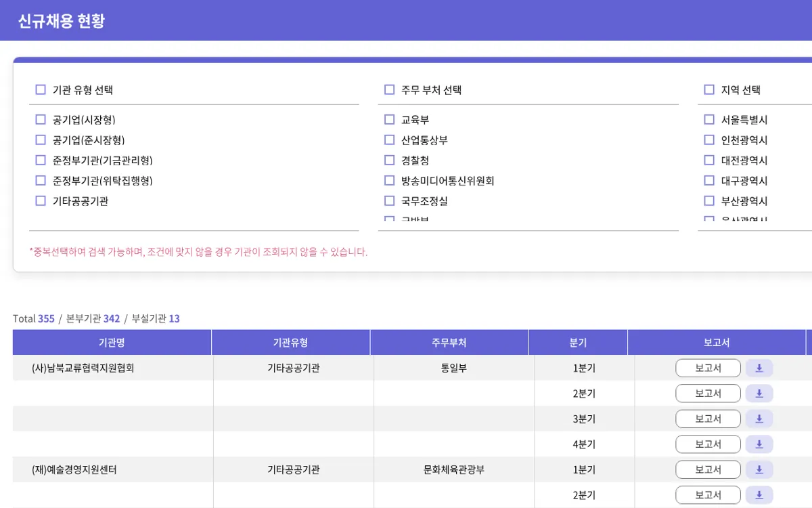The image size is (812, 508).
Task: Check the 부산광역시 checkbox
Action: pos(709,201)
